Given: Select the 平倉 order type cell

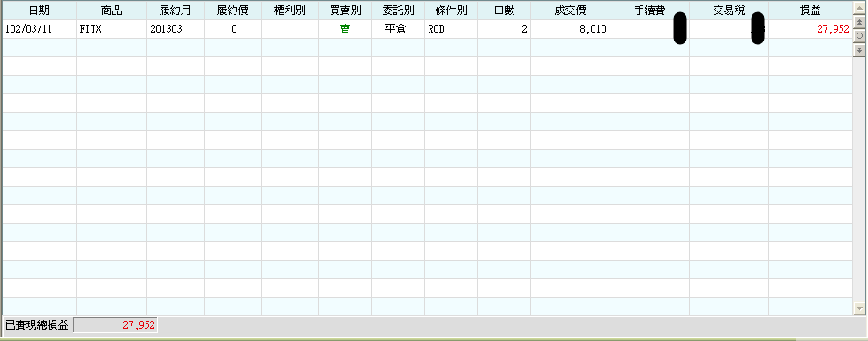Looking at the screenshot, I should (x=398, y=29).
